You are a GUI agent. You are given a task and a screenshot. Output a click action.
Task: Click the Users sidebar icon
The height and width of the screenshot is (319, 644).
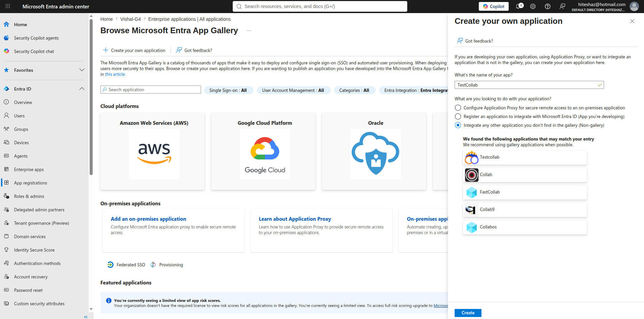pyautogui.click(x=6, y=116)
